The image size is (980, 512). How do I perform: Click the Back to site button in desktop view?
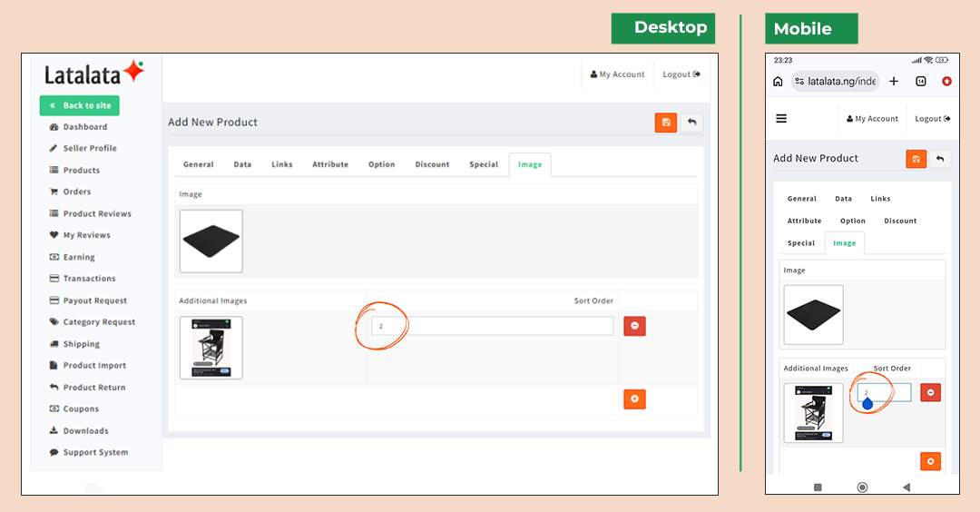tap(79, 105)
